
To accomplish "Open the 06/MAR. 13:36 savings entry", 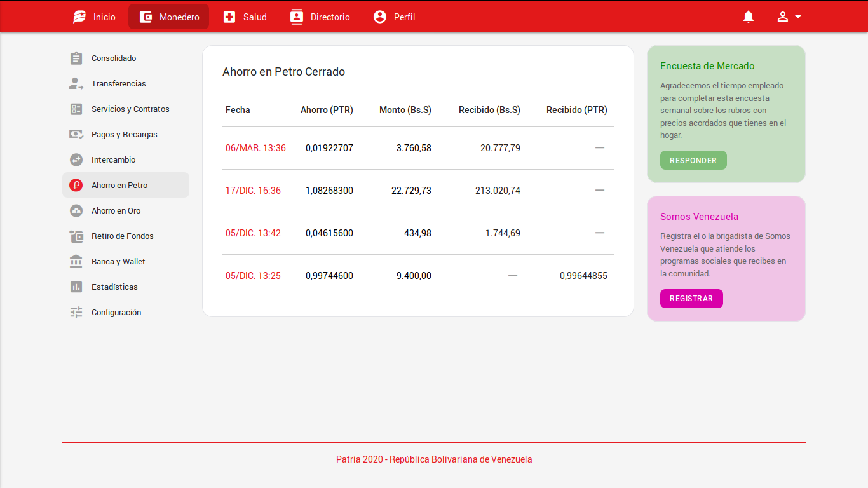I will click(255, 148).
